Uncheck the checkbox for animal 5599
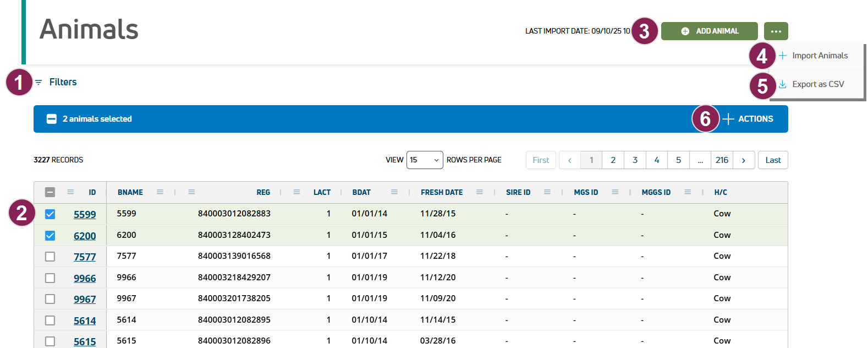 (50, 214)
